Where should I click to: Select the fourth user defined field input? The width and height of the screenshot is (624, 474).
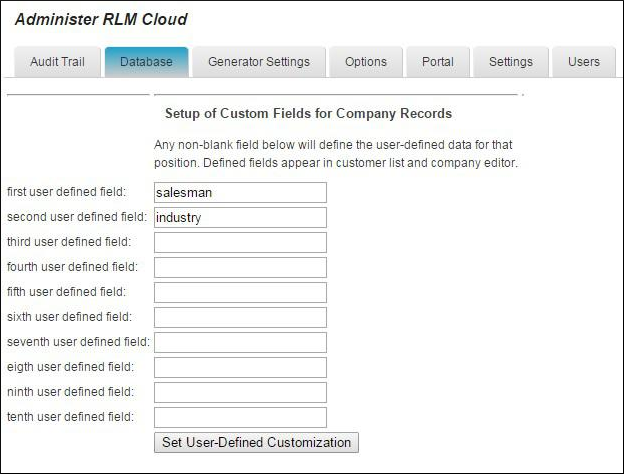coord(240,267)
